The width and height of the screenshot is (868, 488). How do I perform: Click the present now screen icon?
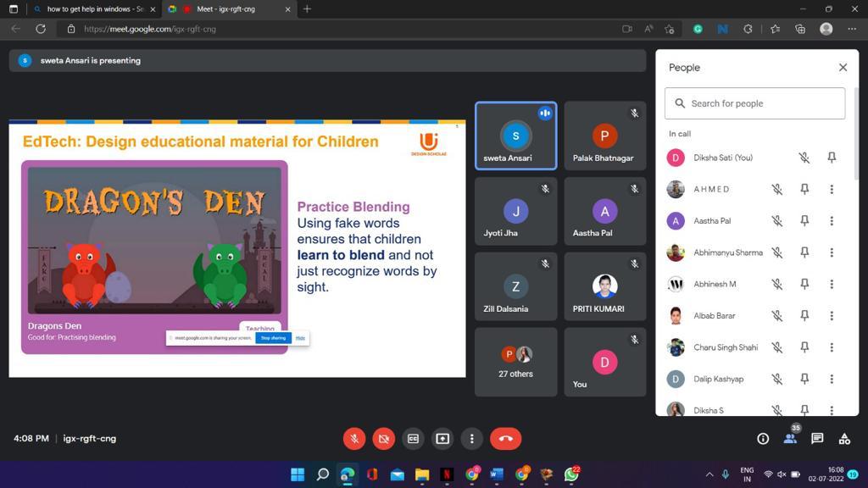pyautogui.click(x=442, y=439)
